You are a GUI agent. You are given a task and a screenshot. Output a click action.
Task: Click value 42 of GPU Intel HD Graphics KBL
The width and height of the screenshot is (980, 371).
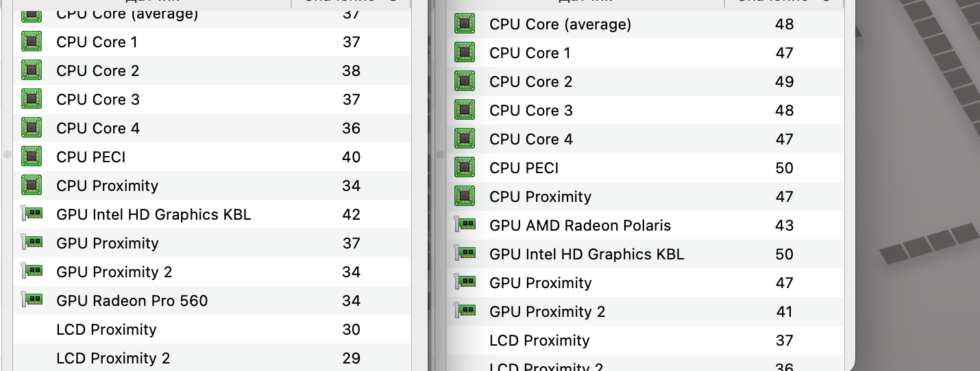point(352,214)
